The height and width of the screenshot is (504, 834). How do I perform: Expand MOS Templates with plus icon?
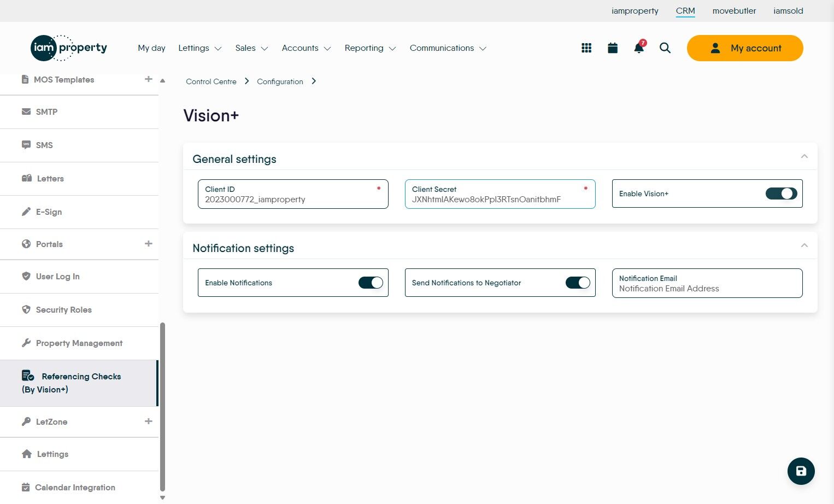click(148, 79)
